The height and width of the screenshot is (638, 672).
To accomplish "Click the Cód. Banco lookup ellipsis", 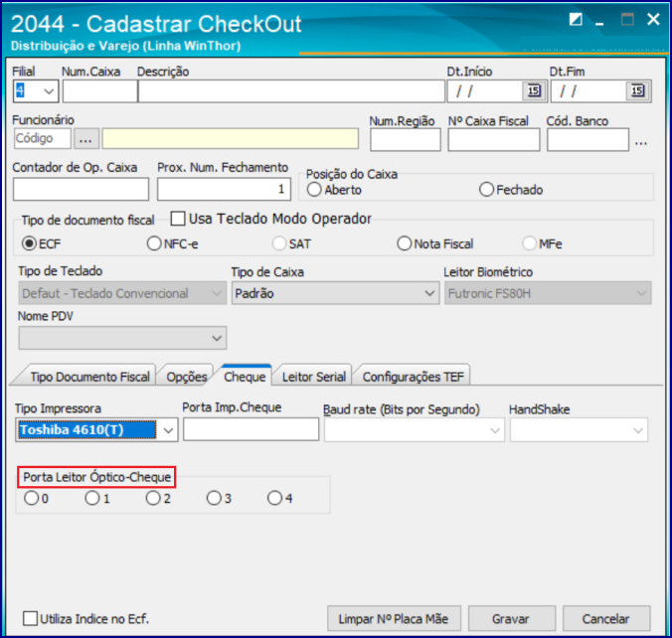I will click(x=641, y=143).
